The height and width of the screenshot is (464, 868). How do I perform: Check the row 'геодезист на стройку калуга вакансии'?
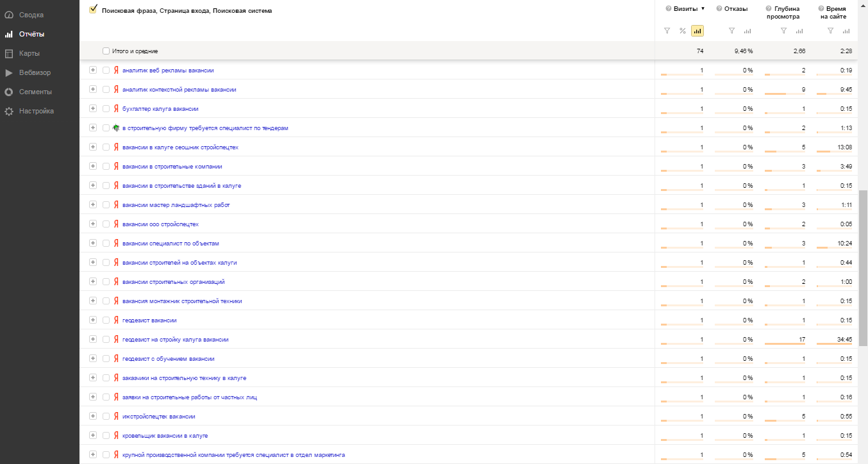[106, 340]
